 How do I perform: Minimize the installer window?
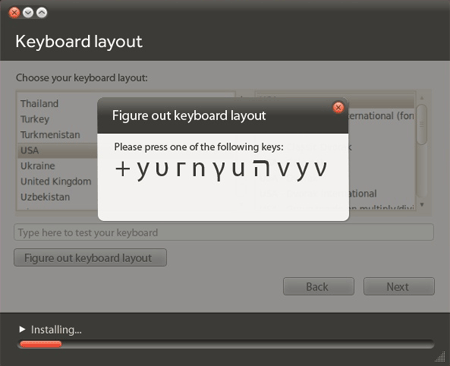click(x=28, y=13)
